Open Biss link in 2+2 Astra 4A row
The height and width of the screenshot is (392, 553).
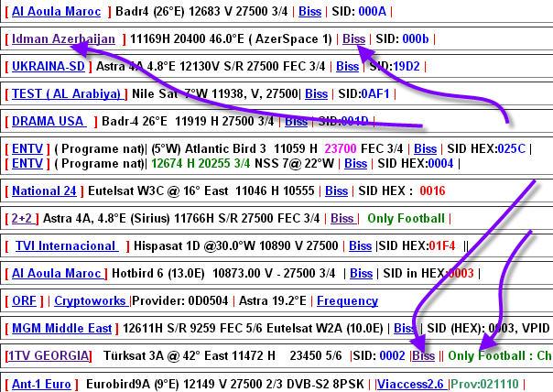point(342,218)
